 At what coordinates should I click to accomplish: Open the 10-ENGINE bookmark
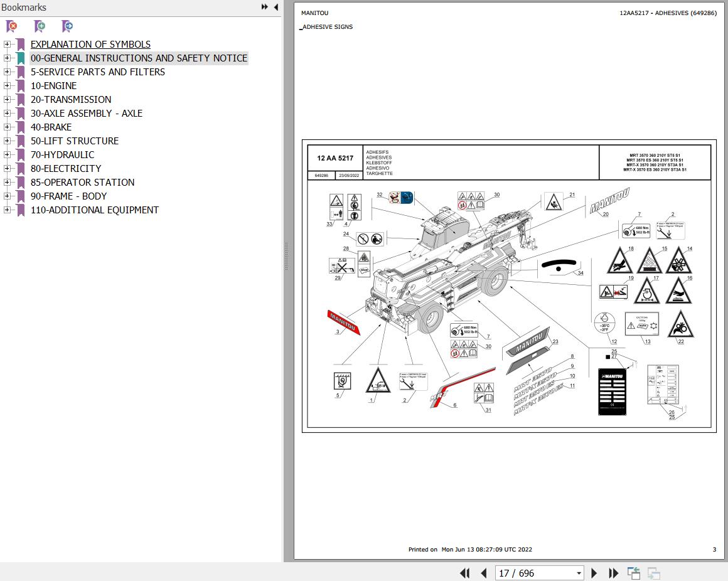(x=53, y=86)
